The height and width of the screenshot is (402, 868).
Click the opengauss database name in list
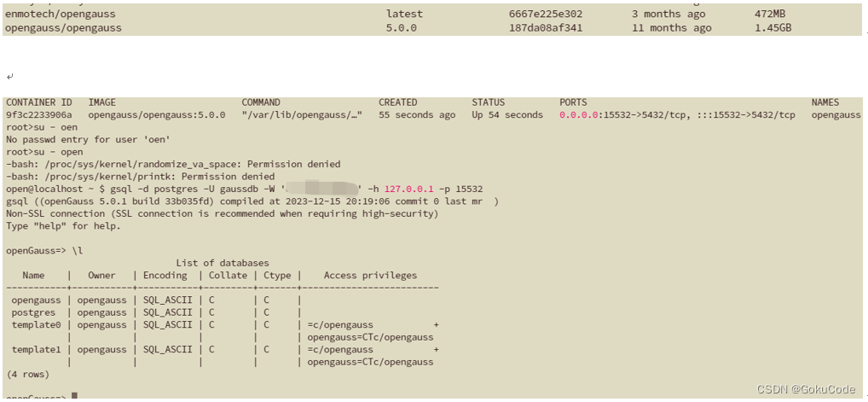36,300
